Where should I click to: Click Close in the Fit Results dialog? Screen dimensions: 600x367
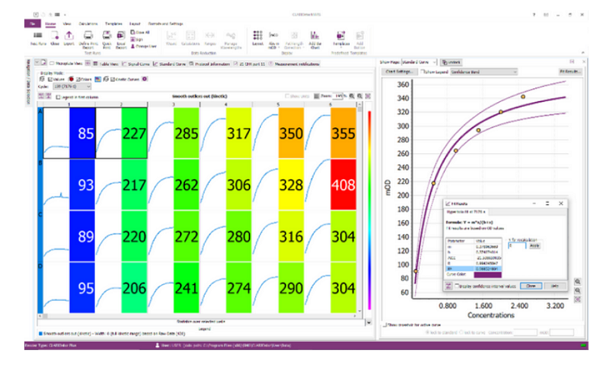click(531, 286)
